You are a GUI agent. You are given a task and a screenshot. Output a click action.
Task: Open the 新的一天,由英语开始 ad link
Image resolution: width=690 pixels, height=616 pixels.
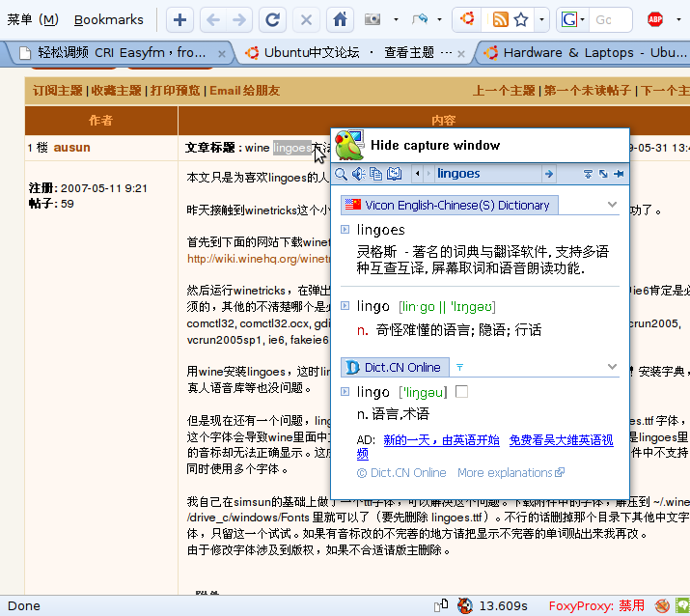(x=441, y=440)
